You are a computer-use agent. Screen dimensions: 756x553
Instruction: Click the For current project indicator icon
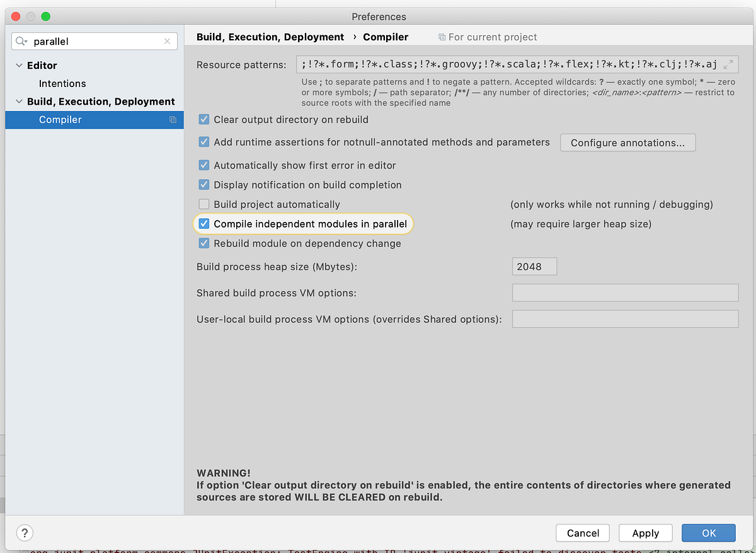coord(441,37)
